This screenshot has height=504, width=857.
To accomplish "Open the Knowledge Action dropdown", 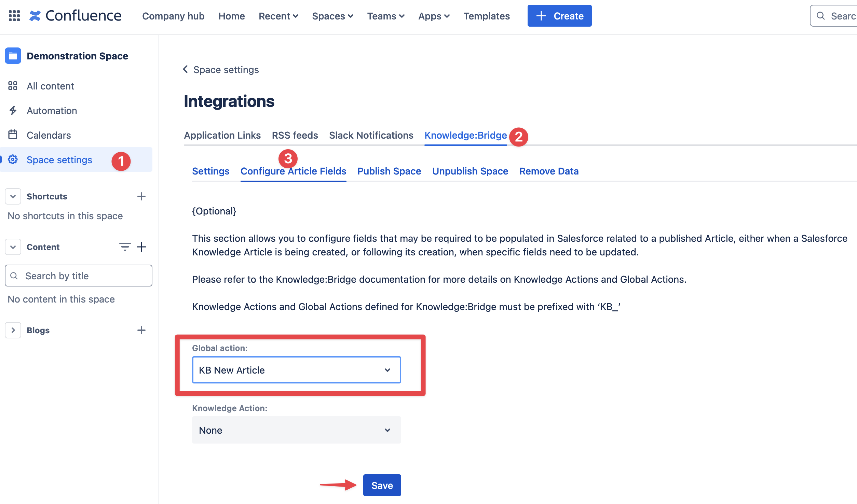I will coord(296,430).
